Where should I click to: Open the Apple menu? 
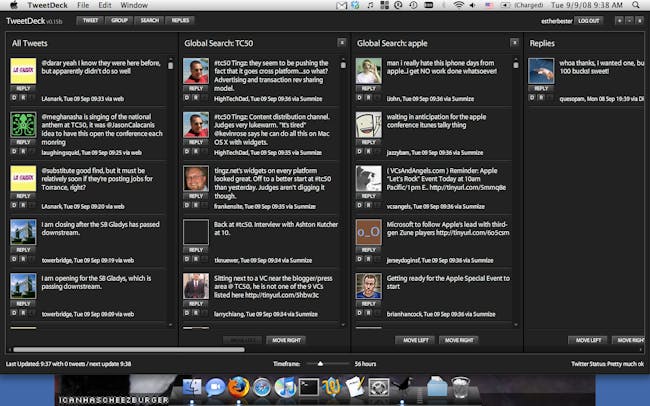coord(13,5)
